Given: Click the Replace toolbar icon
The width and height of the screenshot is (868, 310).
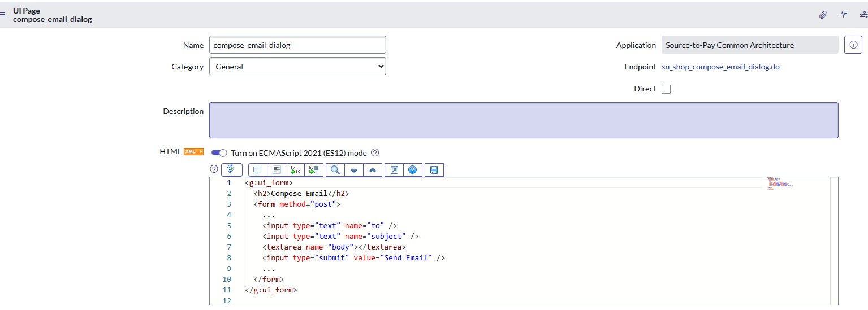Looking at the screenshot, I should (295, 169).
